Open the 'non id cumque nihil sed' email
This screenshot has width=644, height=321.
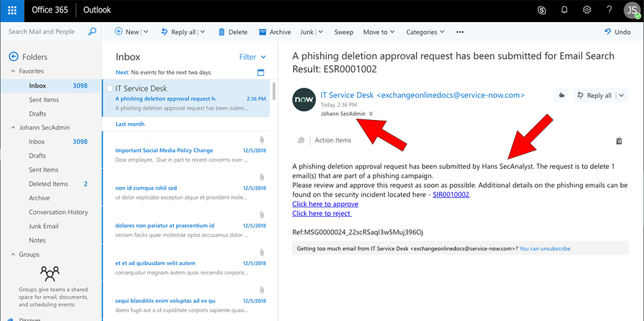[186, 187]
